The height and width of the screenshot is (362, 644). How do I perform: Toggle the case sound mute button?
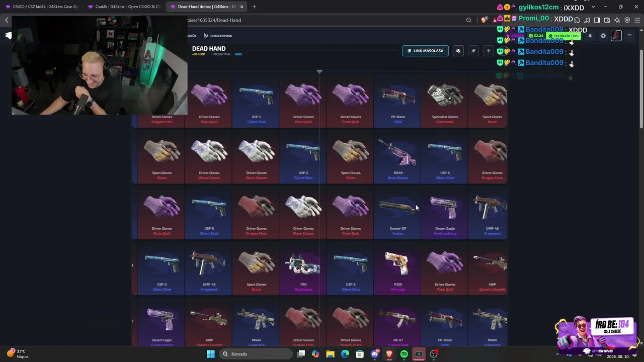point(458,51)
